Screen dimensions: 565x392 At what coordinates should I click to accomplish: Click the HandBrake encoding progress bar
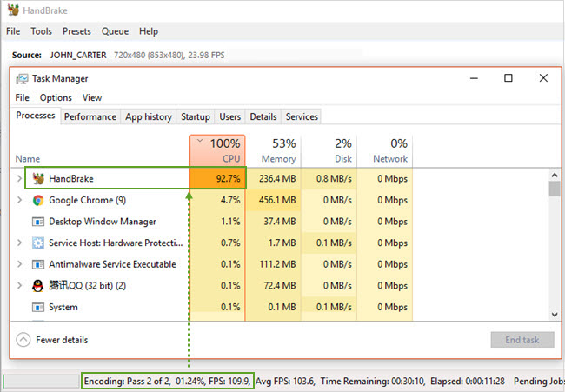pyautogui.click(x=41, y=381)
